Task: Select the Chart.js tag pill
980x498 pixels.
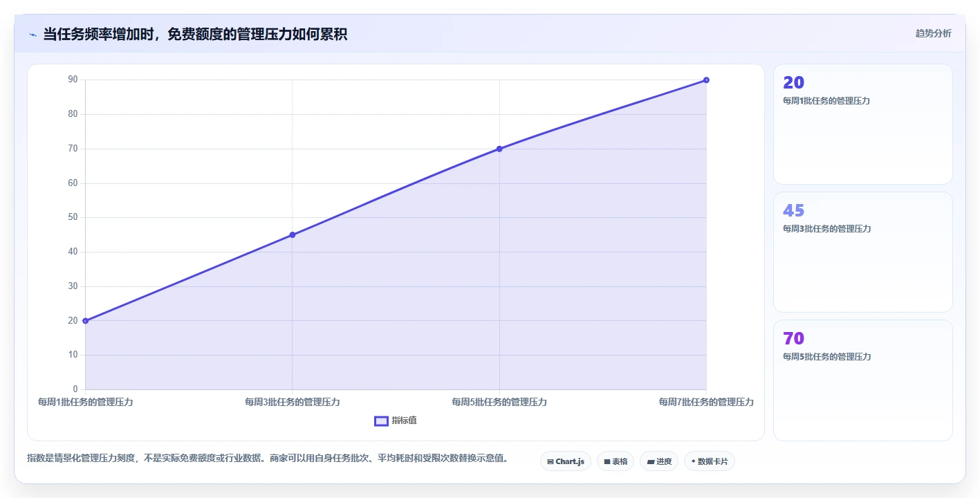Action: (565, 461)
